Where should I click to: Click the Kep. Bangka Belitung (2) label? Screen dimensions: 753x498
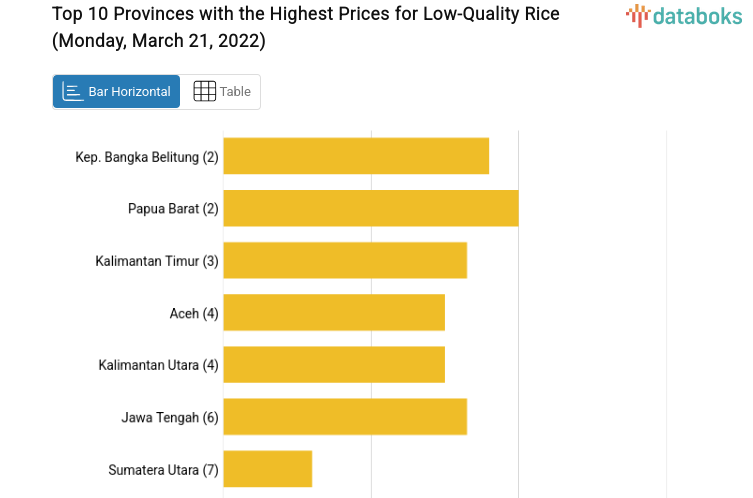click(147, 157)
